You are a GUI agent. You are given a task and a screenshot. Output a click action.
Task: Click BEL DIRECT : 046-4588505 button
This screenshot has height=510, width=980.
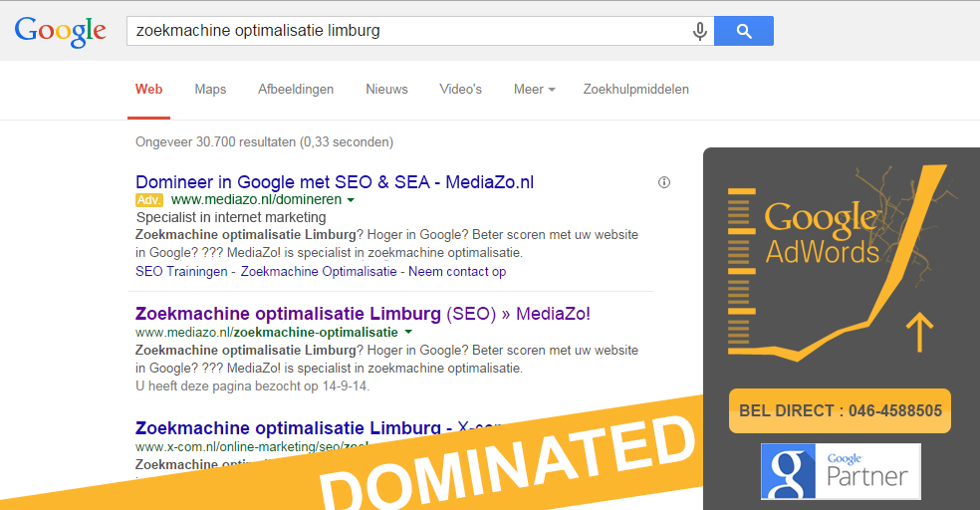(840, 410)
